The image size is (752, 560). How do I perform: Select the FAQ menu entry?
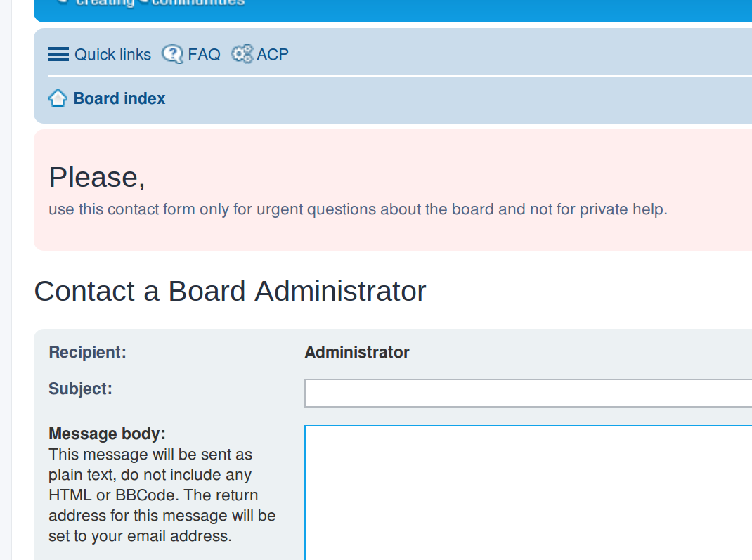tap(204, 53)
